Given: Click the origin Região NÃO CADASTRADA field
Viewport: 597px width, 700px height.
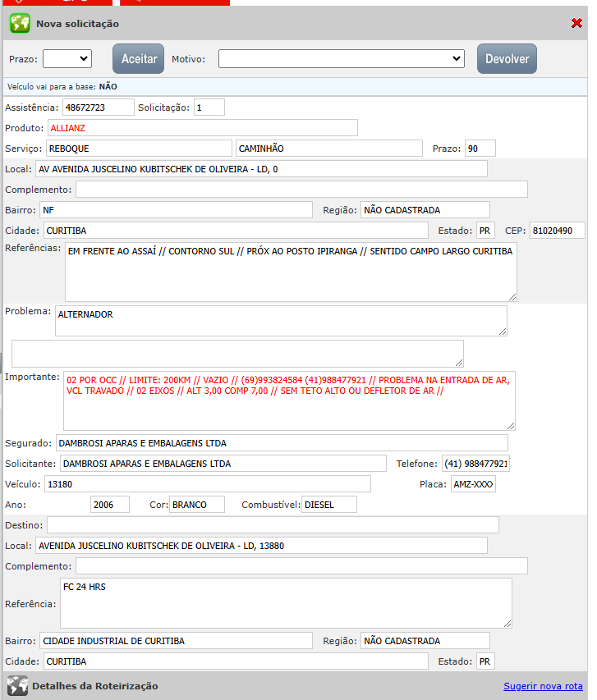Looking at the screenshot, I should 425,210.
